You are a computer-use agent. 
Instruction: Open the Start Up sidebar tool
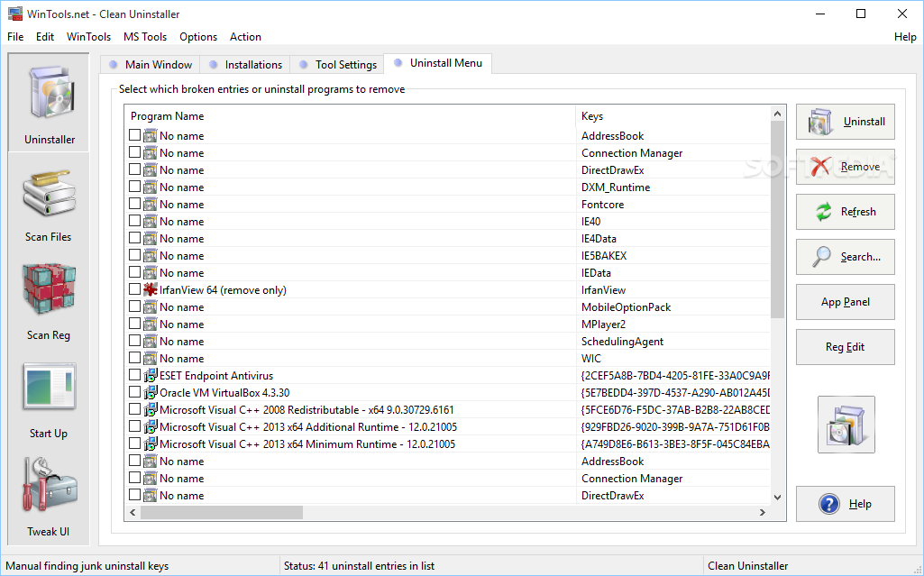[x=49, y=399]
